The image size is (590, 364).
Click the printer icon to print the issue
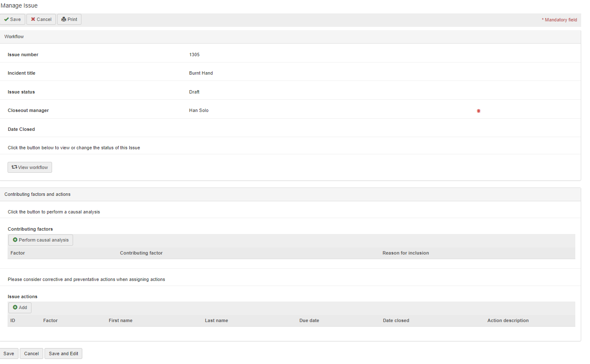coord(64,19)
